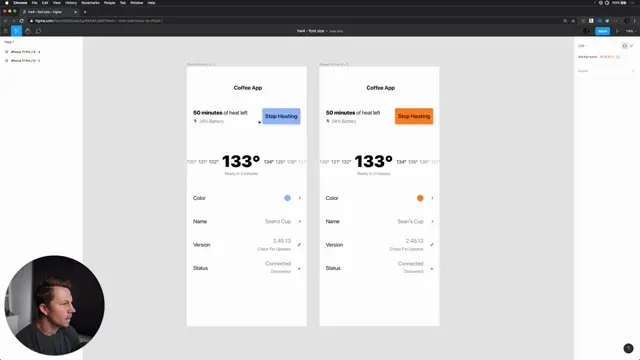Open a new browser tab with plus
Viewport: 640px width, 360px height.
85,12
